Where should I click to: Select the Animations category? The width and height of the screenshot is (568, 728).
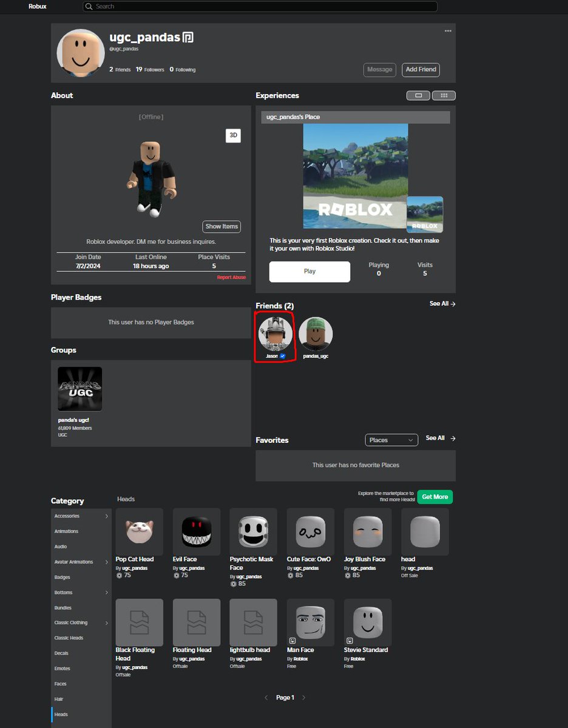(81, 531)
